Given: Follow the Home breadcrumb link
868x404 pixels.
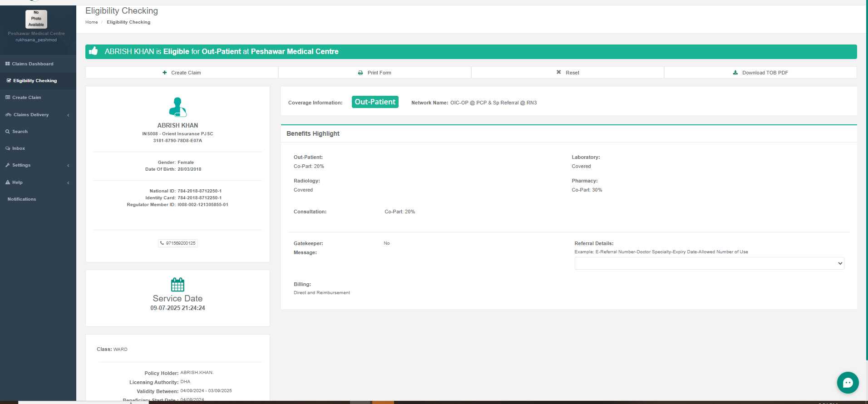Looking at the screenshot, I should [x=91, y=22].
